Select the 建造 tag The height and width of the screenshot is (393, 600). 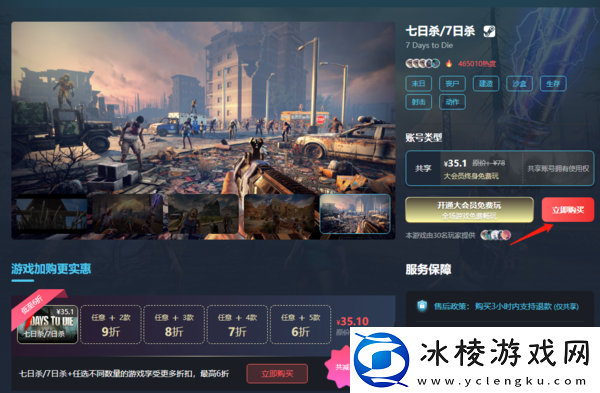(x=486, y=83)
